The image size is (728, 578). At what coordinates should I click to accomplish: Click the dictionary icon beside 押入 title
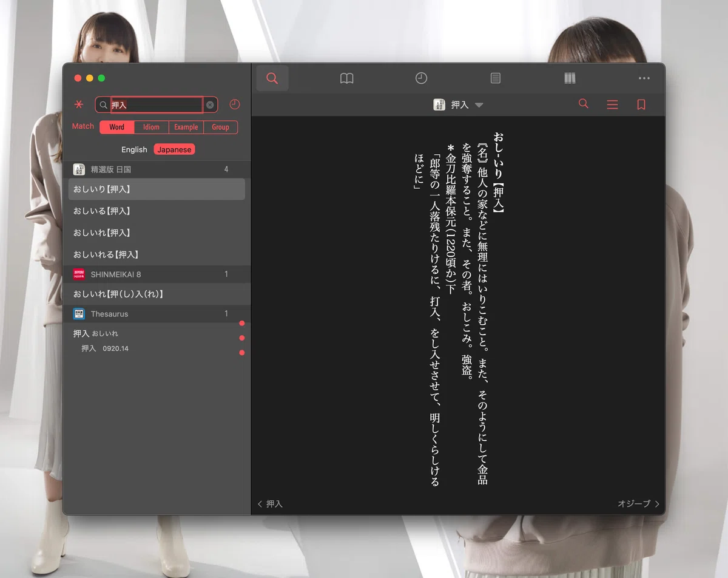(x=439, y=104)
